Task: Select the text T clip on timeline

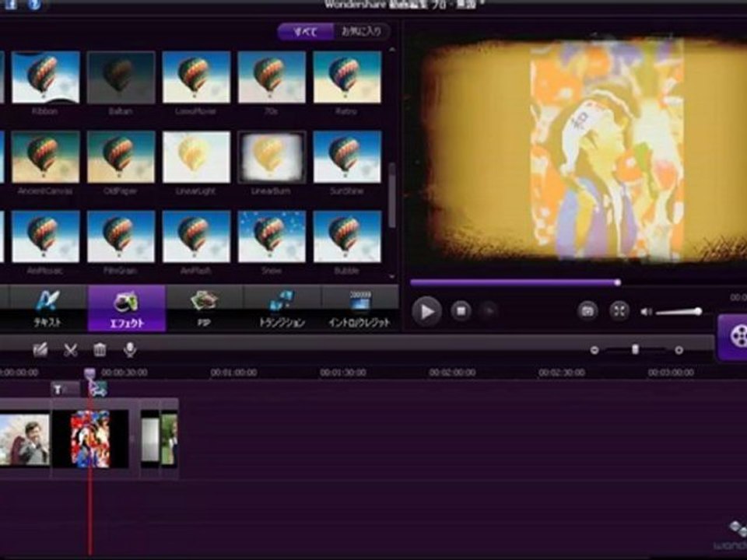Action: 65,390
